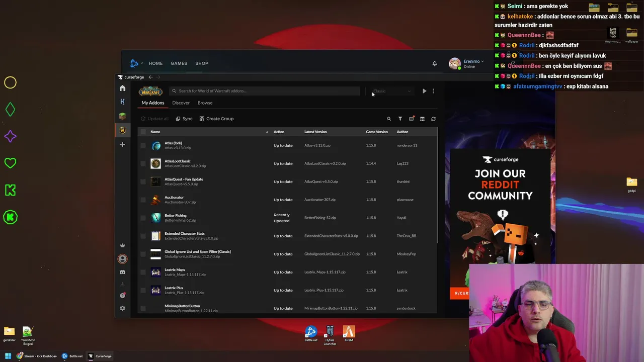
Task: Add a new game with the plus icon
Action: [x=122, y=144]
